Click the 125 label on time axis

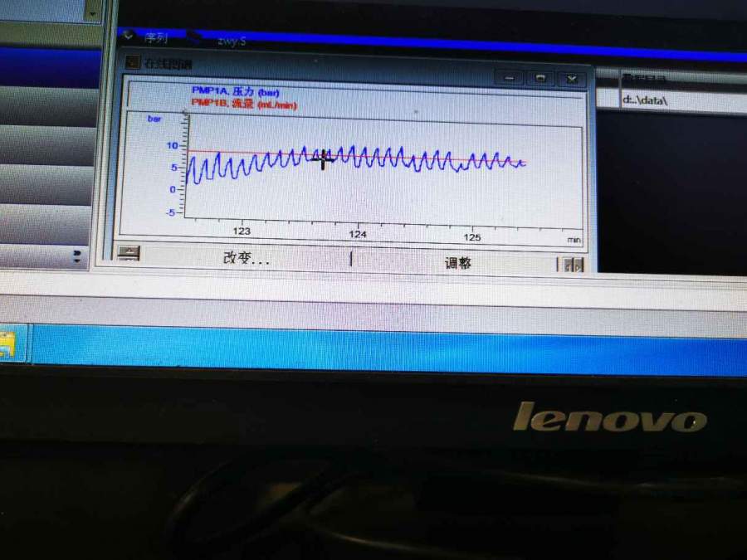472,237
